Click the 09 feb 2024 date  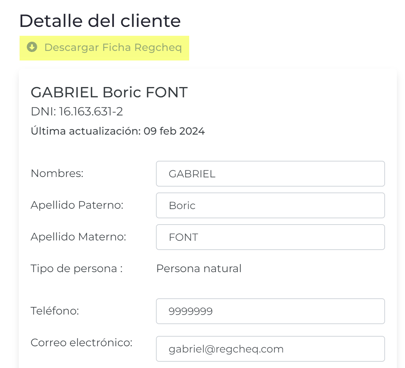point(174,131)
